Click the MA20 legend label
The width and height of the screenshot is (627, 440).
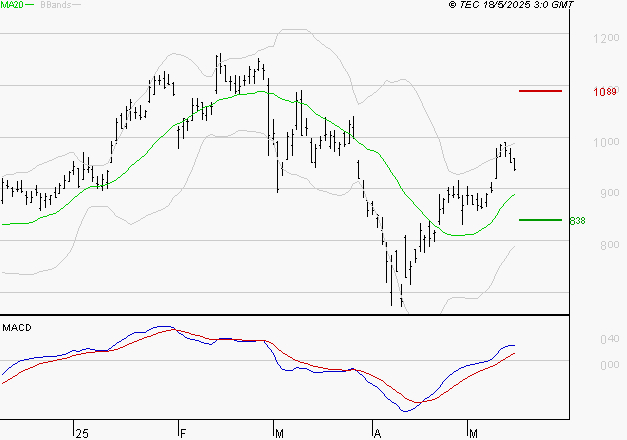[12, 5]
